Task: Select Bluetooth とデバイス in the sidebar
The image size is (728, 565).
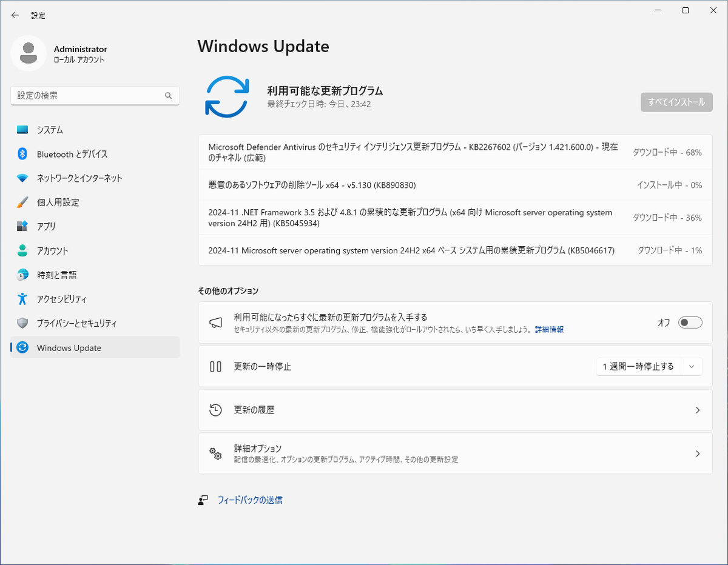Action: click(95, 154)
